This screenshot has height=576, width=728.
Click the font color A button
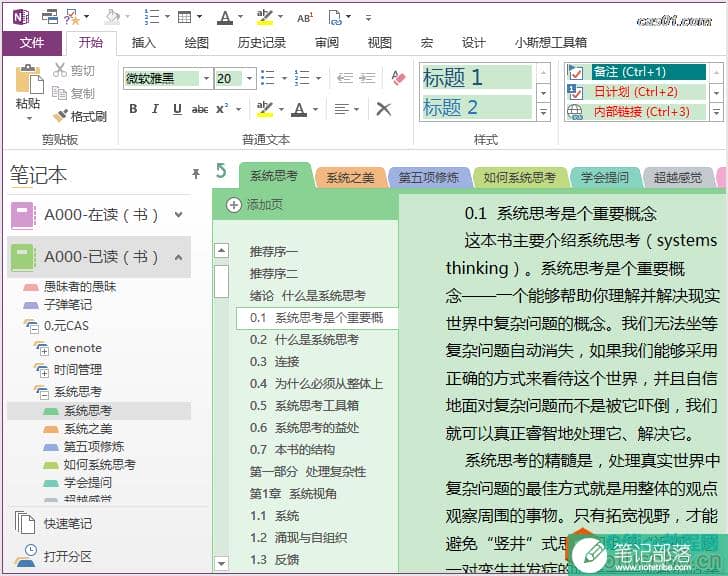299,109
